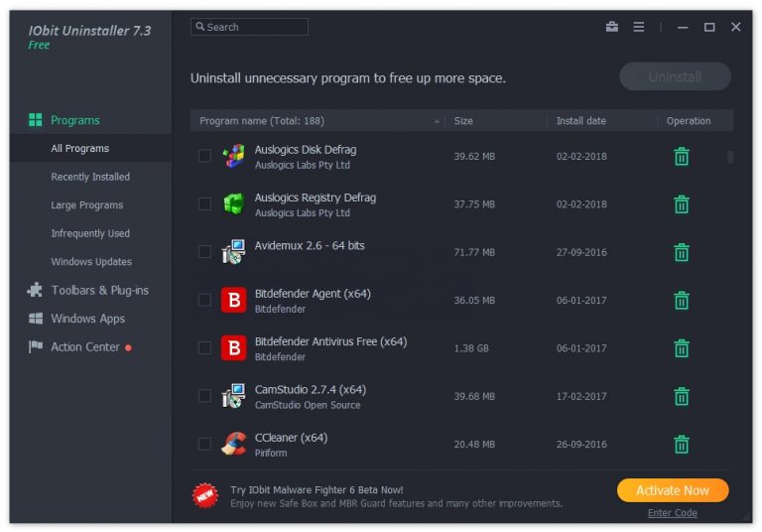762x532 pixels.
Task: Click the Programs grid icon in sidebar
Action: pyautogui.click(x=35, y=120)
